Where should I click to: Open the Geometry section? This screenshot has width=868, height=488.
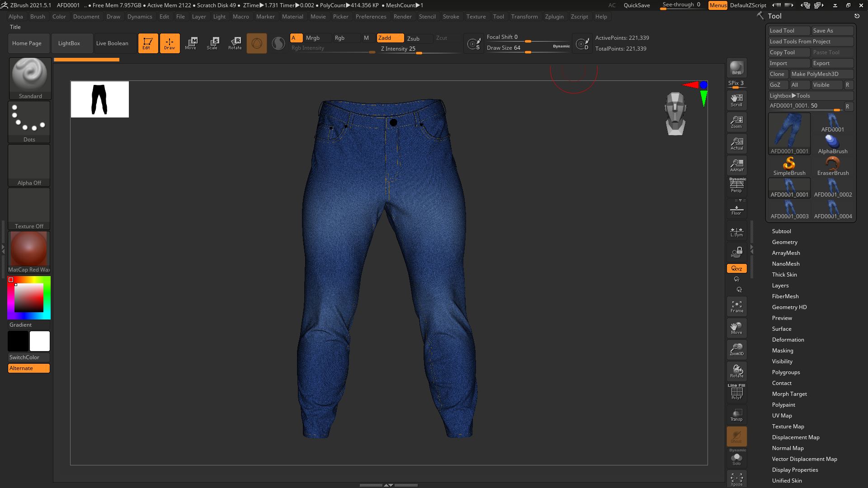point(784,242)
